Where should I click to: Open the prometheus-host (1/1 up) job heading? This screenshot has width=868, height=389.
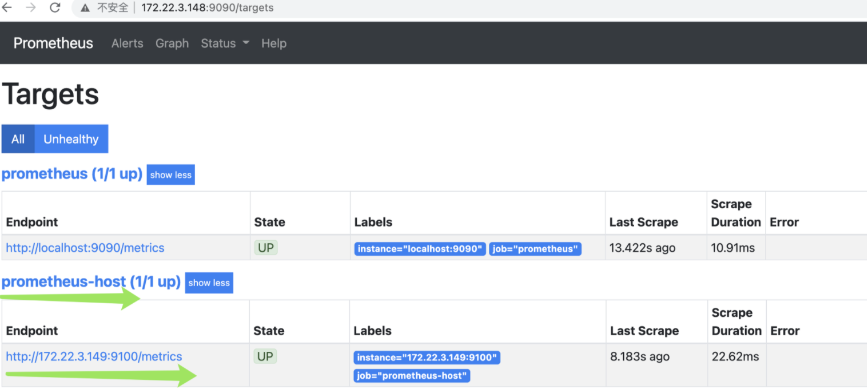tap(91, 282)
